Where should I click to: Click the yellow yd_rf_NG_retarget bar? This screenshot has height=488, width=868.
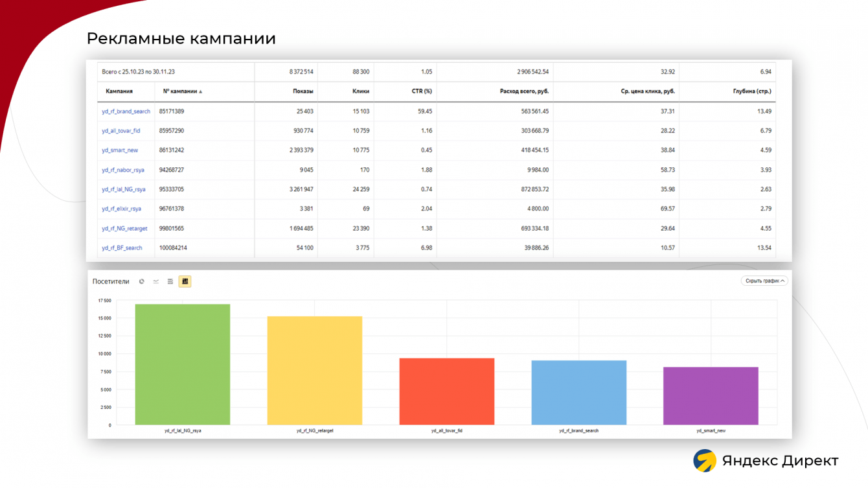coord(315,371)
